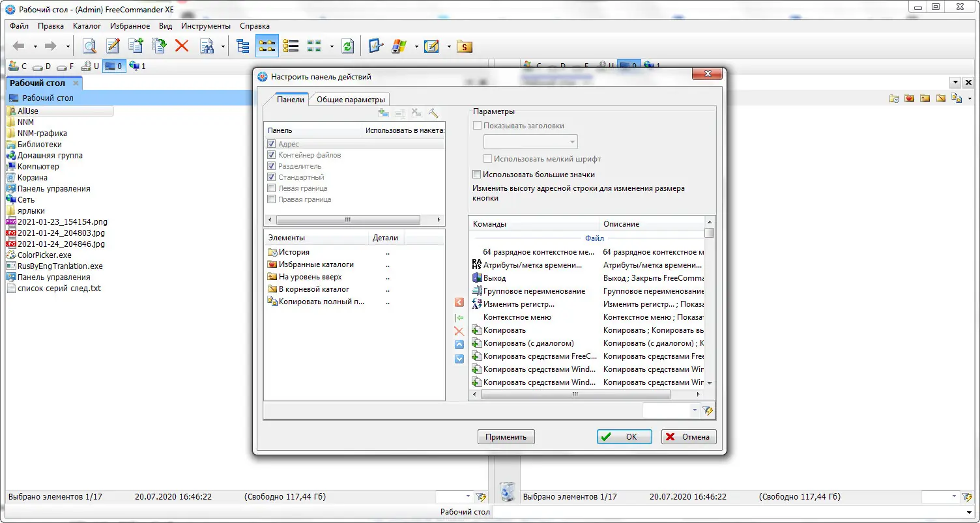Screen dimensions: 980x523
Task: Click the commands list horizontal scrollbar
Action: (x=575, y=395)
